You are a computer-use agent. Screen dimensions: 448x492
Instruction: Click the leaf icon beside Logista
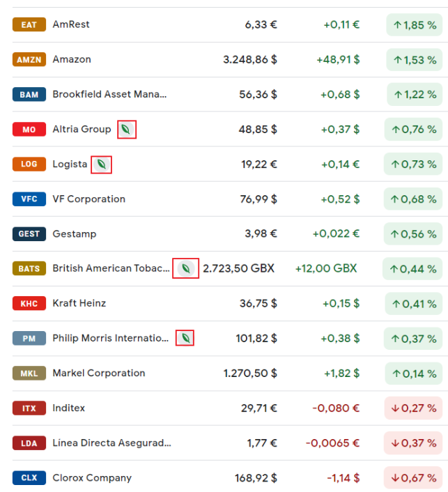click(102, 164)
